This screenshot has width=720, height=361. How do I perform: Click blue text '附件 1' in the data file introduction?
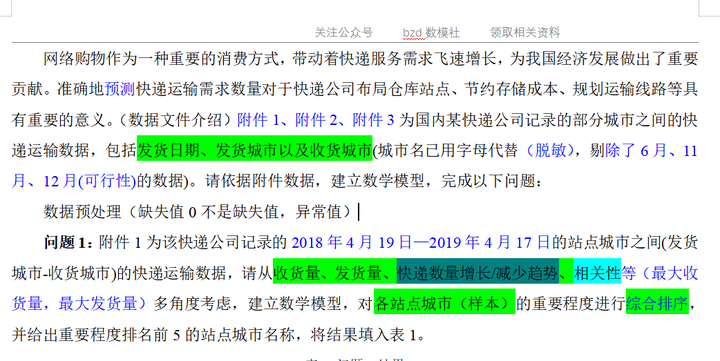coord(258,120)
